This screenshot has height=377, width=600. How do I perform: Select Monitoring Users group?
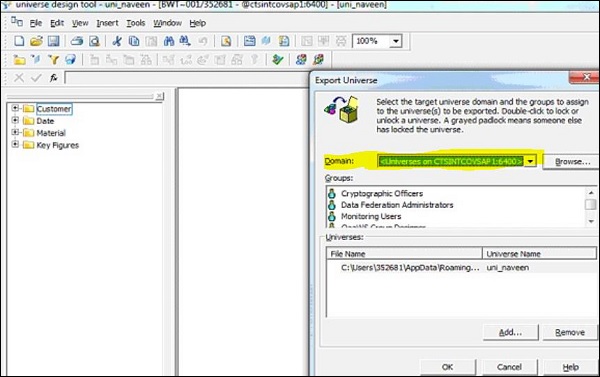point(371,217)
